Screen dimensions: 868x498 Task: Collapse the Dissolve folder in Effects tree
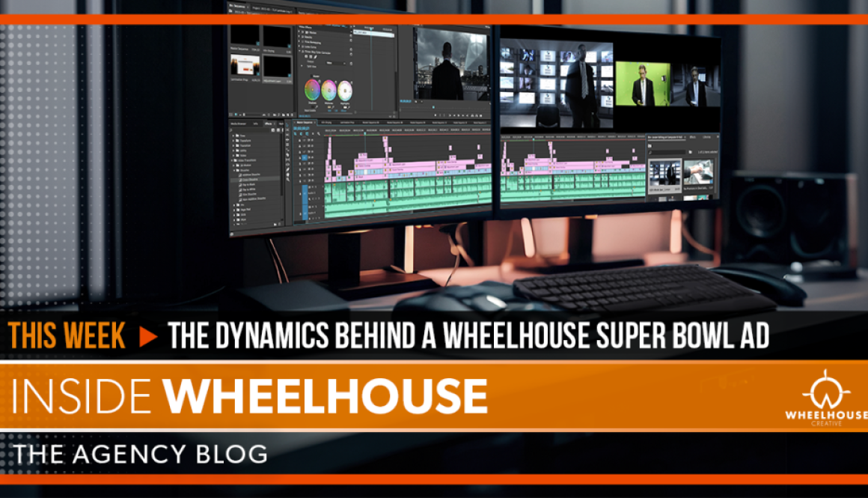[x=236, y=170]
